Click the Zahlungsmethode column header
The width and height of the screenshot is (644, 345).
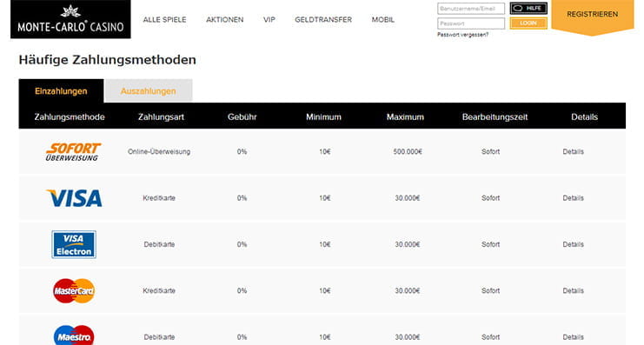pos(70,117)
